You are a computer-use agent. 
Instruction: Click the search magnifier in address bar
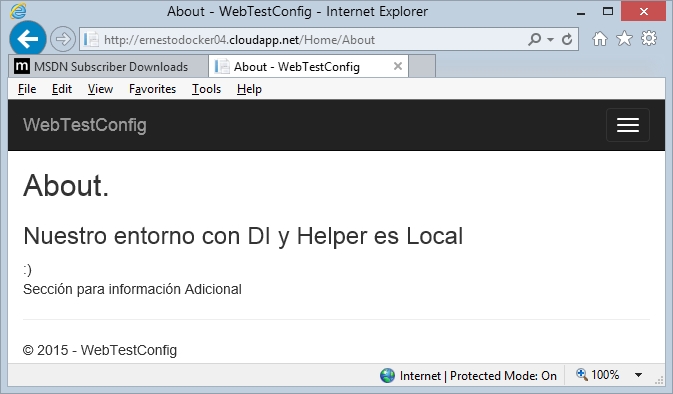(x=535, y=39)
